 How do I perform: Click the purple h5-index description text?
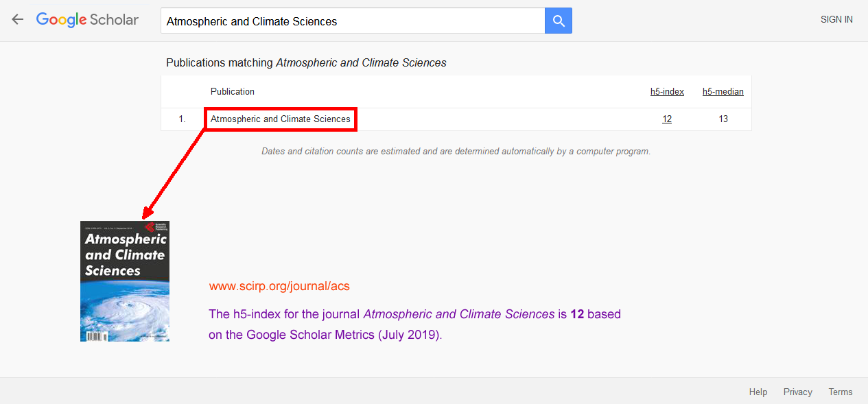coord(414,324)
